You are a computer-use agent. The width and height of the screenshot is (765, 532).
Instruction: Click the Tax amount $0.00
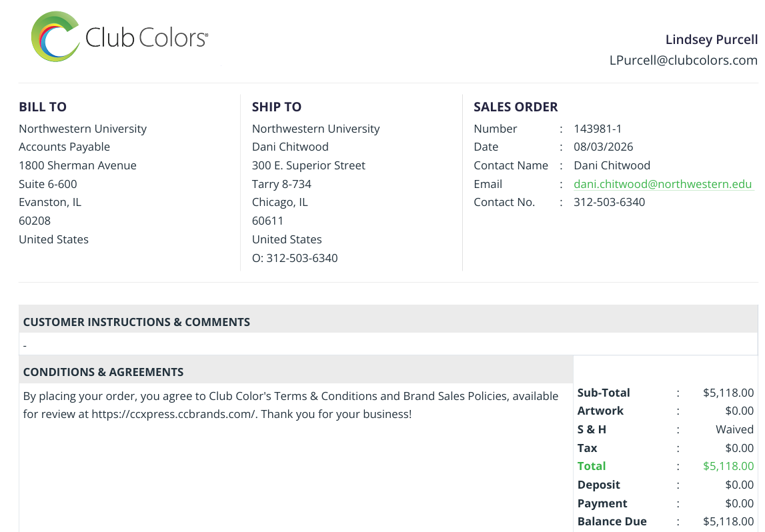739,448
